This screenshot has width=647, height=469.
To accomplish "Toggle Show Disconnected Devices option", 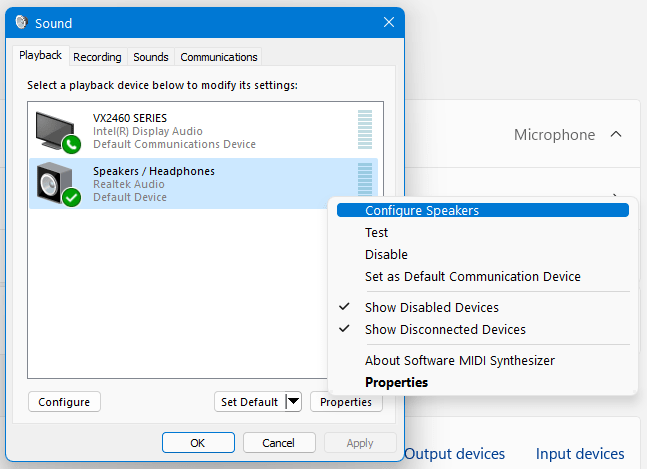I will [483, 330].
